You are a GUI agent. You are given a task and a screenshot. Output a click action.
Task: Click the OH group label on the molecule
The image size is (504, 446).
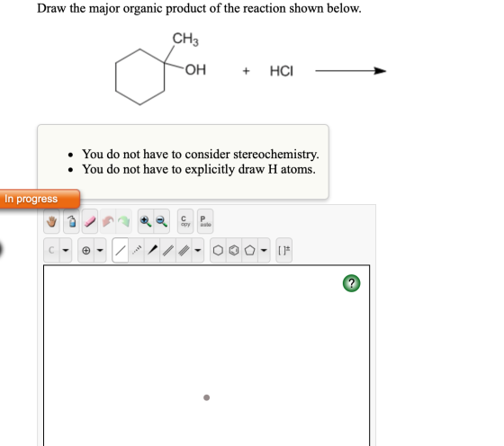pos(195,69)
